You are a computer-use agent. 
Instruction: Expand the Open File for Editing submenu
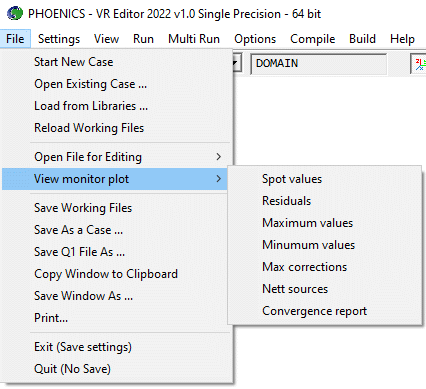(218, 157)
